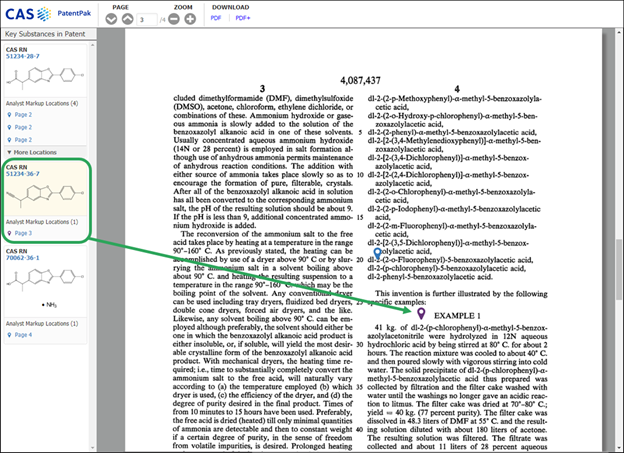Click the page number input field

[x=147, y=19]
